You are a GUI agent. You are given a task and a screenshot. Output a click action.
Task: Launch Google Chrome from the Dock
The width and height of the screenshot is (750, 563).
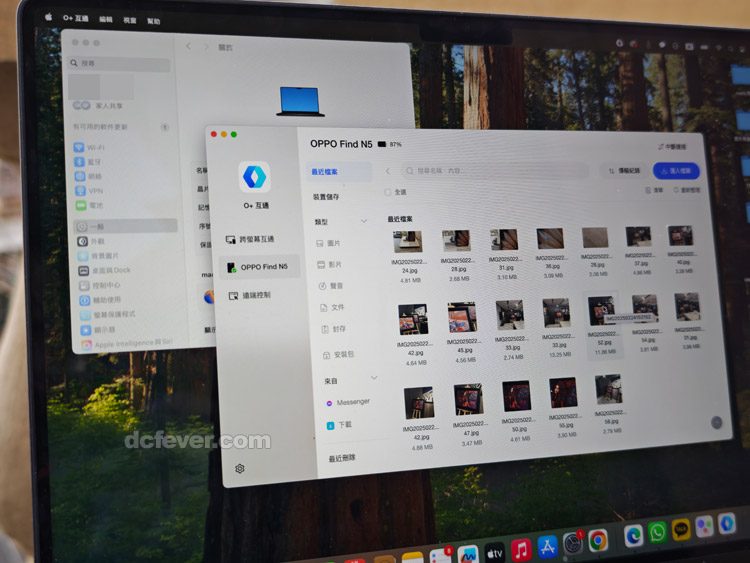(597, 541)
